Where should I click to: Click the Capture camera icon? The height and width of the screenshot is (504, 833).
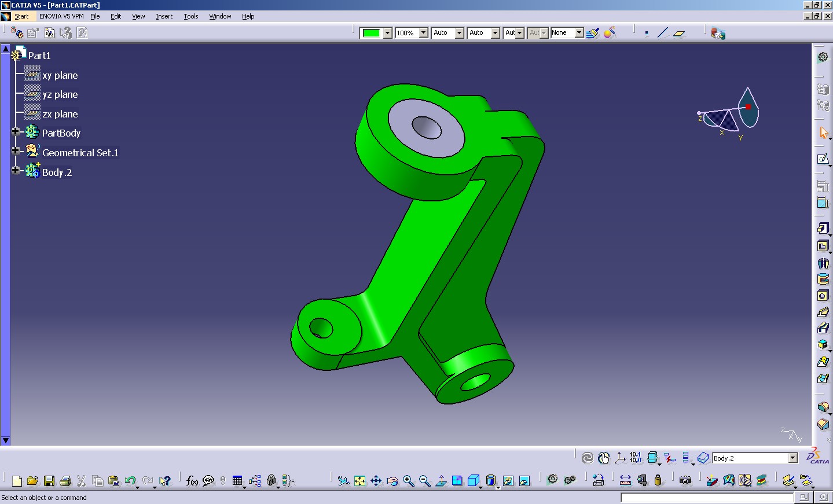(x=685, y=480)
